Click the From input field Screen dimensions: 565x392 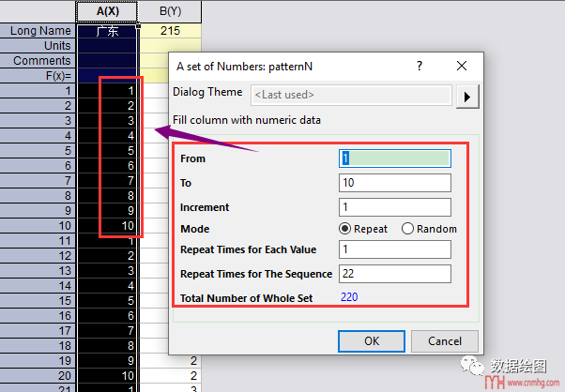[395, 158]
